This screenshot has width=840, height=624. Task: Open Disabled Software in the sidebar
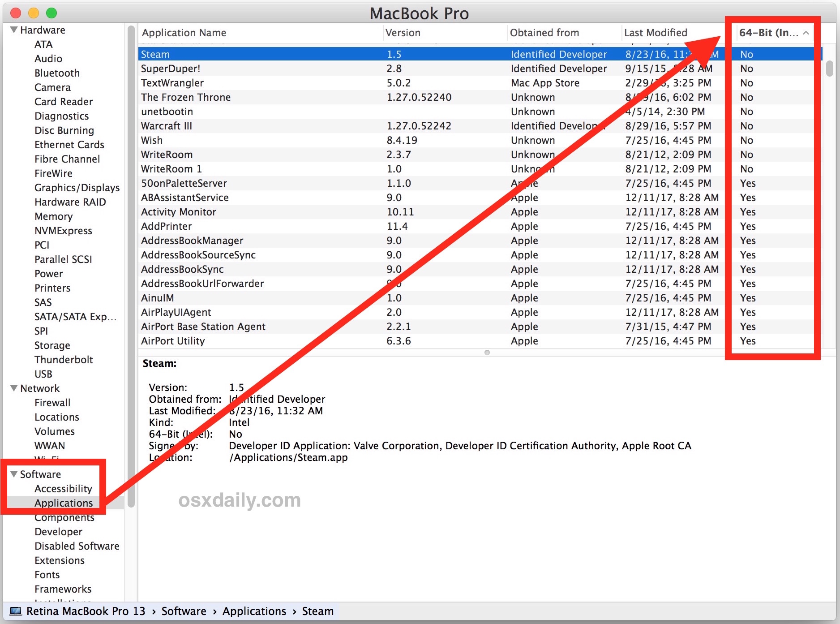coord(77,546)
